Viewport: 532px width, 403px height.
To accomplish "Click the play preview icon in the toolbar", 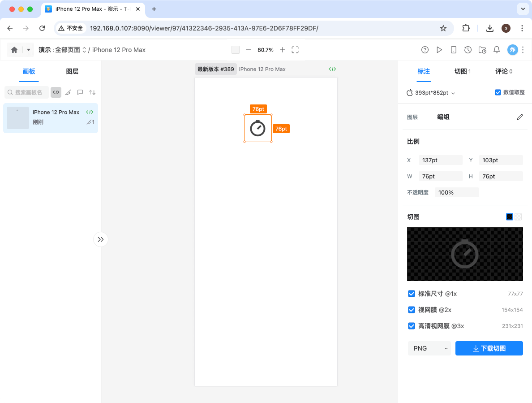I will (439, 50).
